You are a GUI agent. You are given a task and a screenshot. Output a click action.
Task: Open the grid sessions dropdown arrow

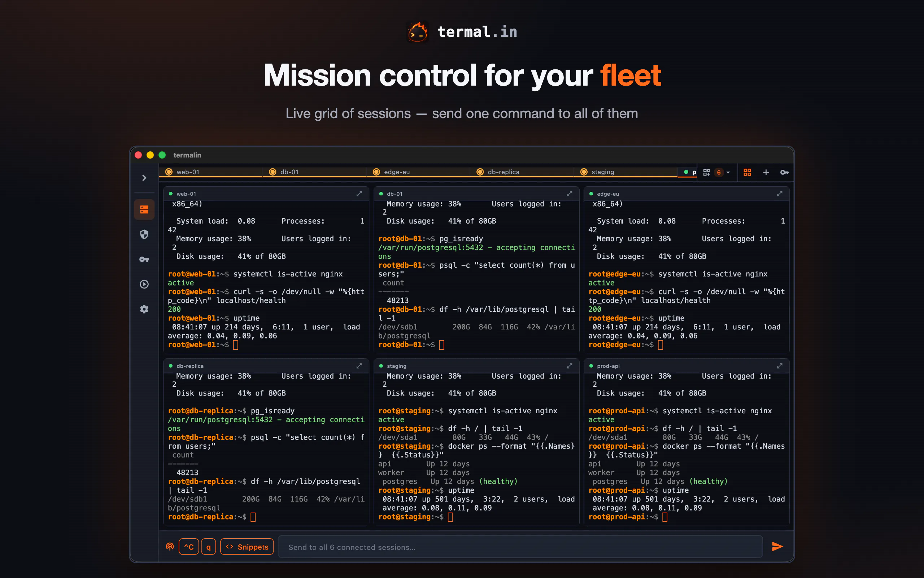coord(728,172)
